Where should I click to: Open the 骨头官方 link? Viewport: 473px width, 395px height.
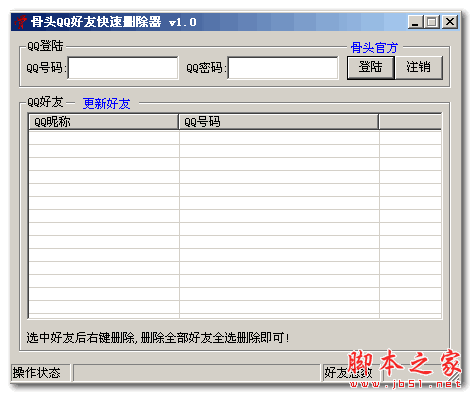[374, 48]
